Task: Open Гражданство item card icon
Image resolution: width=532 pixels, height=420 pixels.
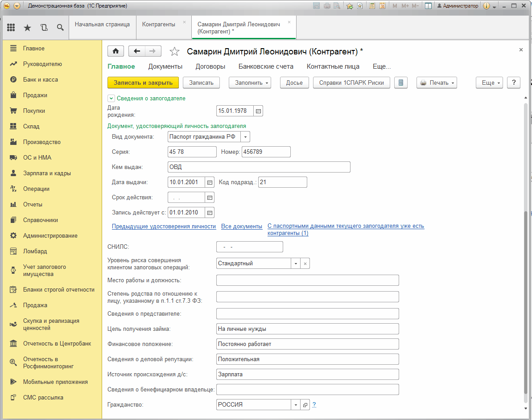Action: pyautogui.click(x=305, y=405)
